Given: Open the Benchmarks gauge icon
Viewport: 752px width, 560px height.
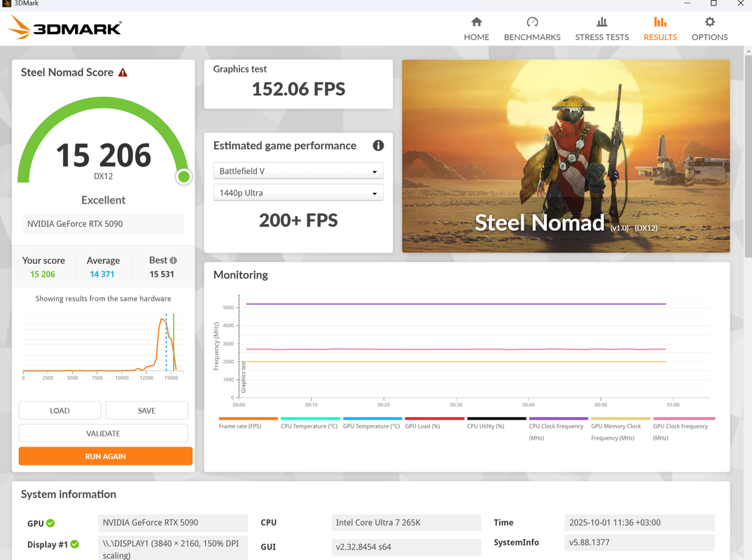Looking at the screenshot, I should [532, 22].
